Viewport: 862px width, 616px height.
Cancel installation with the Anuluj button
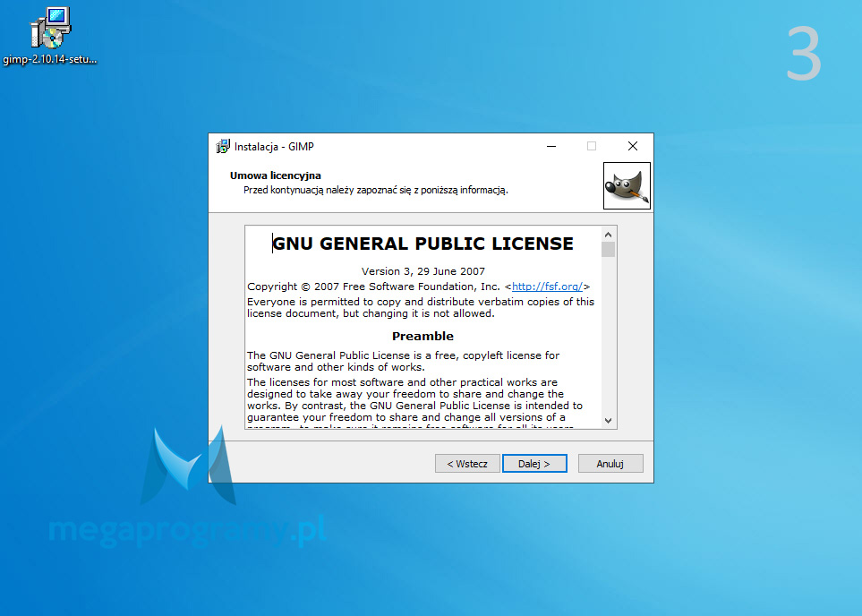[610, 464]
